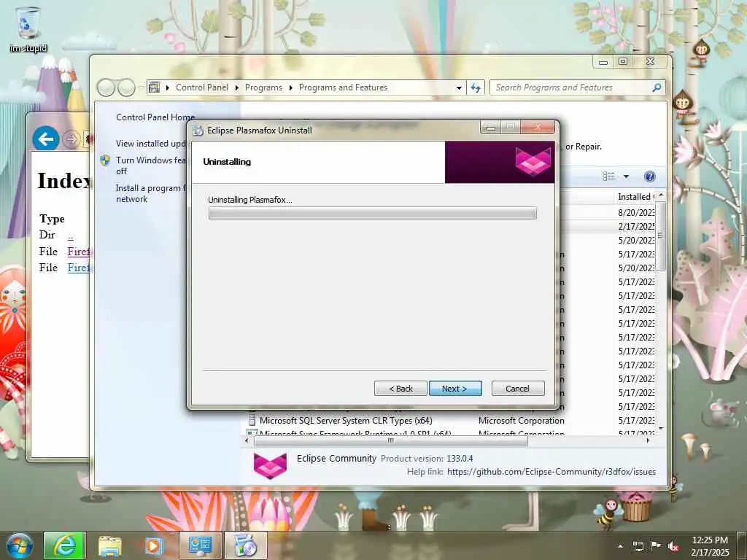The image size is (747, 560).
Task: Click the network tray icon
Action: 638,546
